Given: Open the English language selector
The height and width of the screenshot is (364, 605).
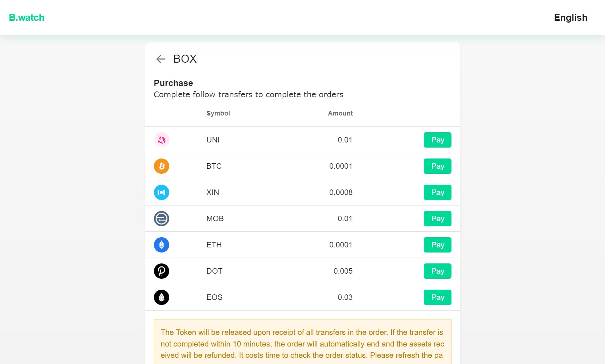Looking at the screenshot, I should point(571,17).
